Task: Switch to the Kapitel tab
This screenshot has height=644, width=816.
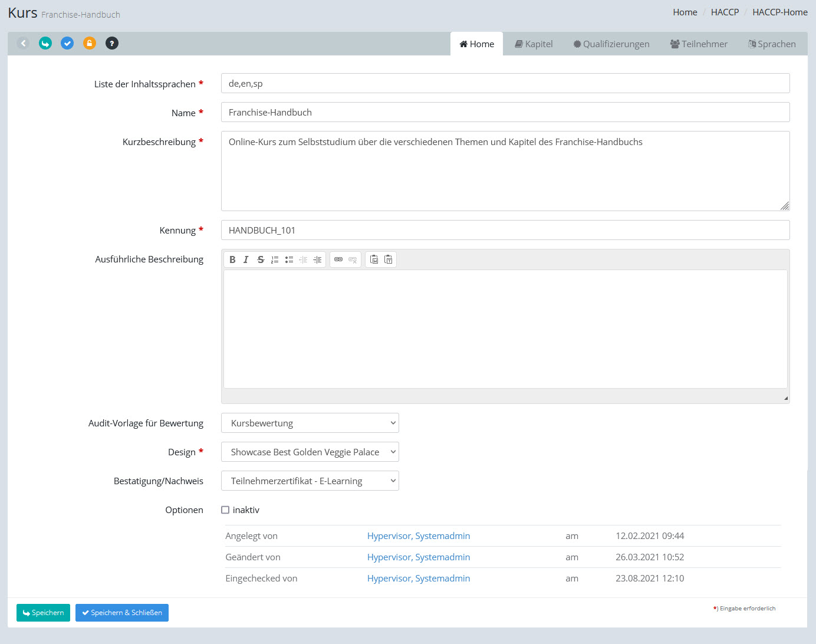Action: (x=534, y=44)
